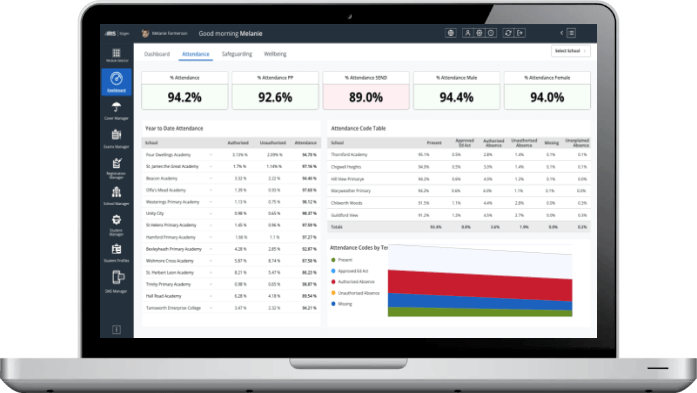Select St. Herbert Leon Academy row name
The image size is (697, 393).
click(x=170, y=273)
